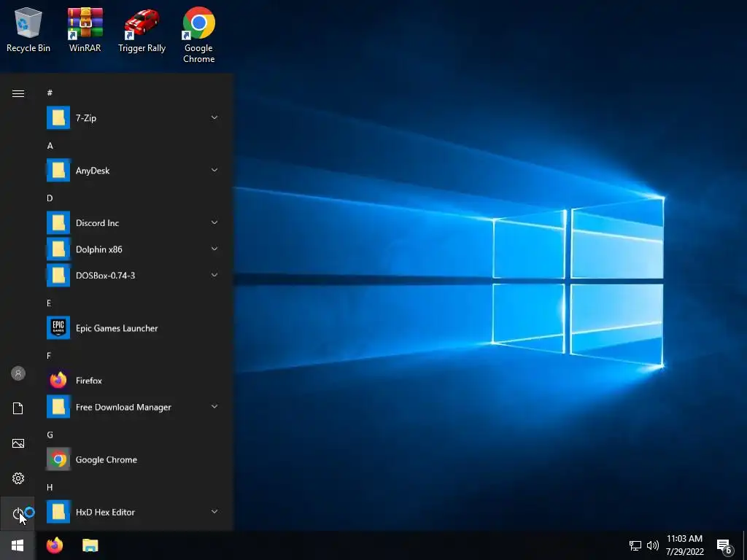The height and width of the screenshot is (560, 747).
Task: Click the G section header letter
Action: [x=50, y=435]
